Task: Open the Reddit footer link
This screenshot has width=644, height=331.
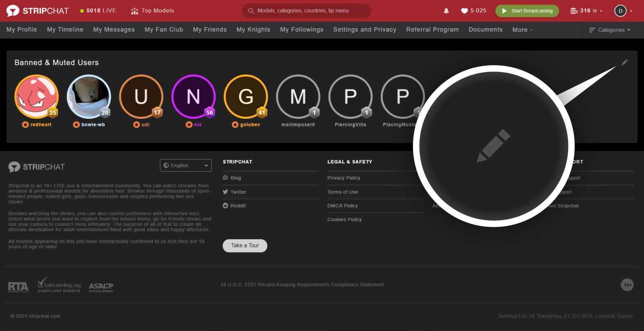Action: [237, 206]
